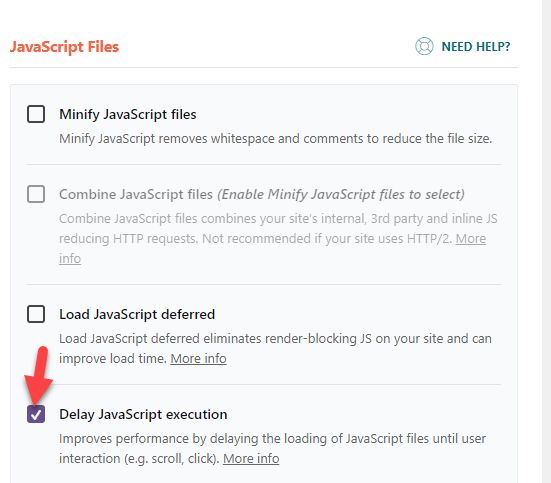Screen dimensions: 551x483
Task: Click the Minify JavaScript files label
Action: click(x=128, y=115)
